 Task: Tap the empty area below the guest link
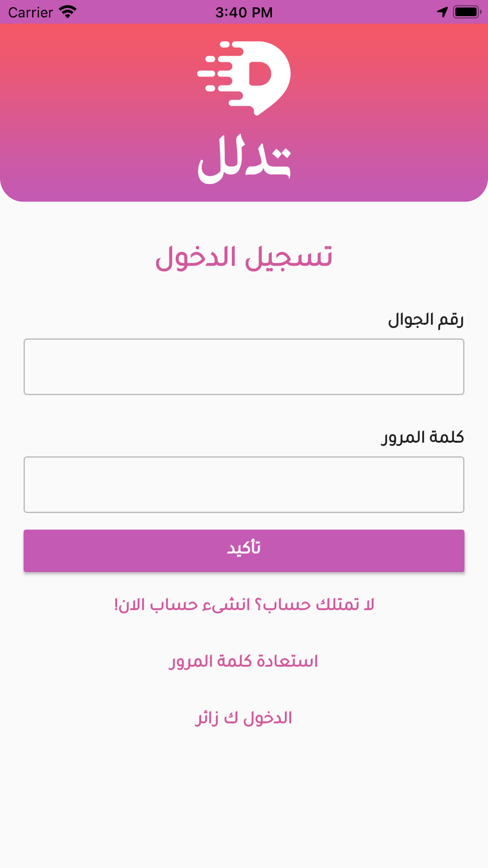click(x=244, y=801)
